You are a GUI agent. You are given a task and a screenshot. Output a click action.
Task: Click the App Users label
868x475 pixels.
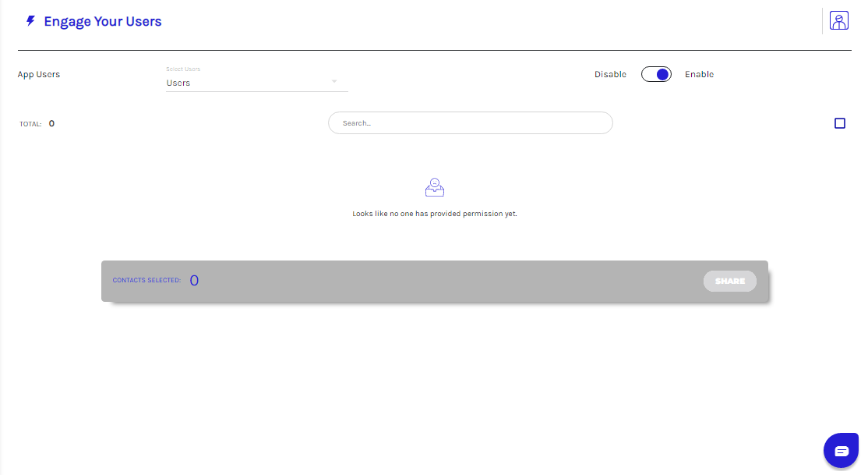(x=39, y=75)
